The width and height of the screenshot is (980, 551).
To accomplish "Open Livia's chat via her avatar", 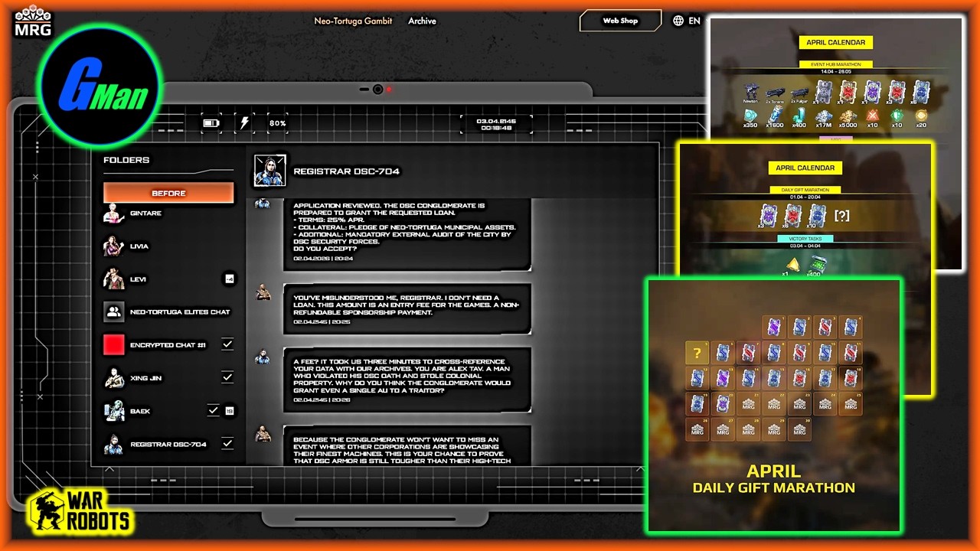I will pos(114,246).
